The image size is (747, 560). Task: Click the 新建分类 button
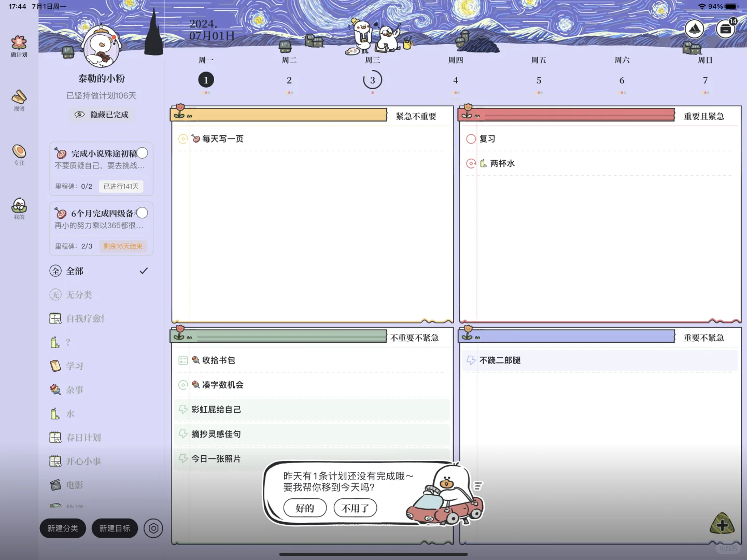62,528
